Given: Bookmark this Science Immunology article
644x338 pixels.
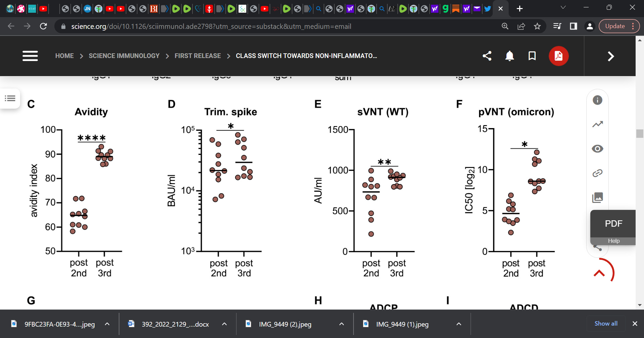Looking at the screenshot, I should pyautogui.click(x=532, y=56).
